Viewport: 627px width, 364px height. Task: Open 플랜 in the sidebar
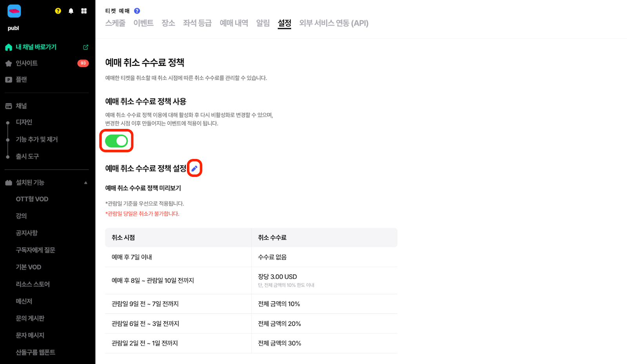[x=21, y=80]
